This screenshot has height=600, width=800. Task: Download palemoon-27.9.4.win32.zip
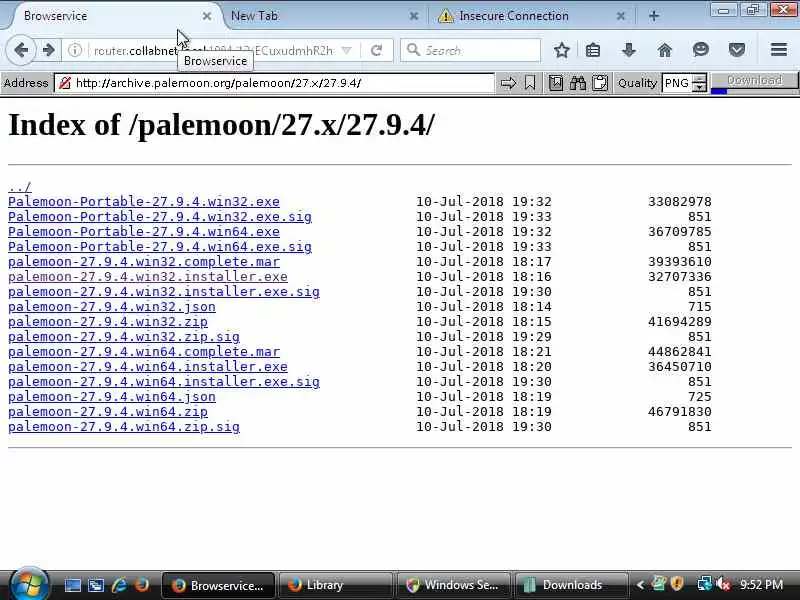tap(108, 321)
